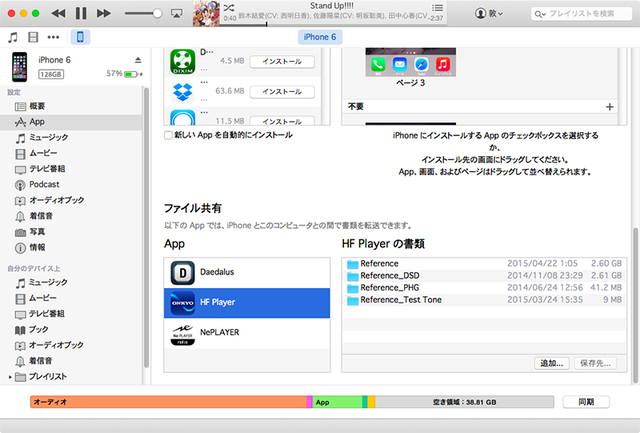640x433 pixels.
Task: Pause the currently playing track
Action: [x=80, y=13]
